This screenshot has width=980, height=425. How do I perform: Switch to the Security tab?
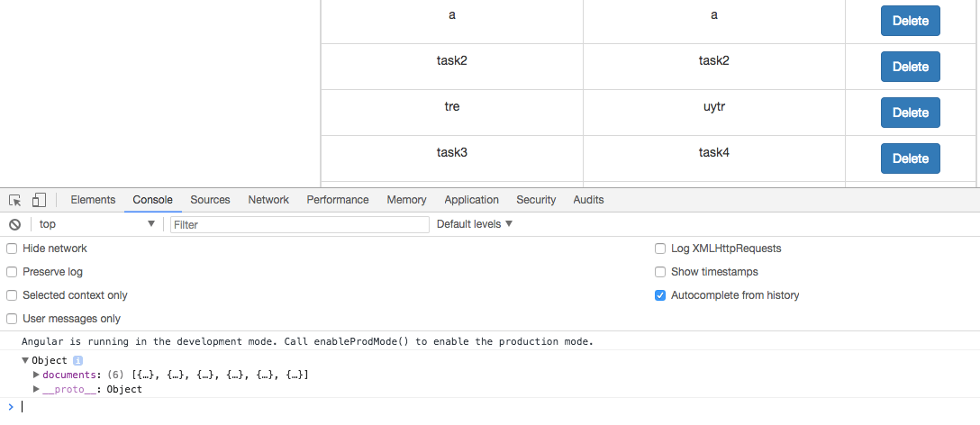[536, 200]
